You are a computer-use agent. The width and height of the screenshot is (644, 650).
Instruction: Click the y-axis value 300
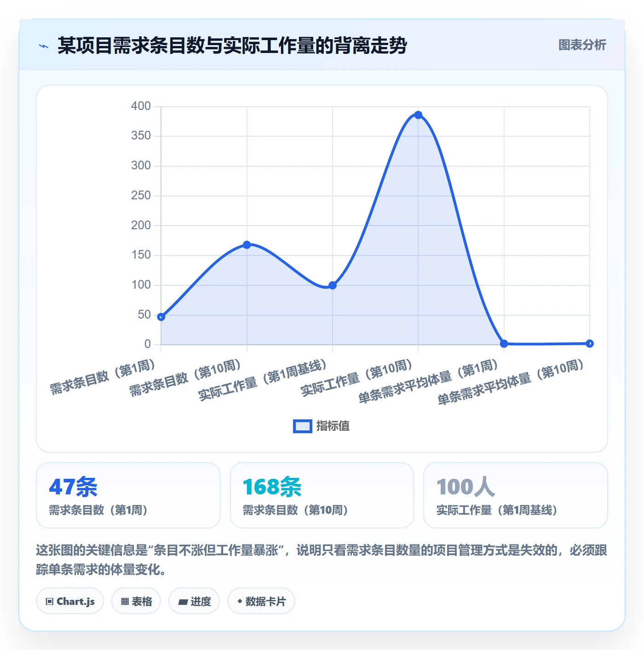141,166
